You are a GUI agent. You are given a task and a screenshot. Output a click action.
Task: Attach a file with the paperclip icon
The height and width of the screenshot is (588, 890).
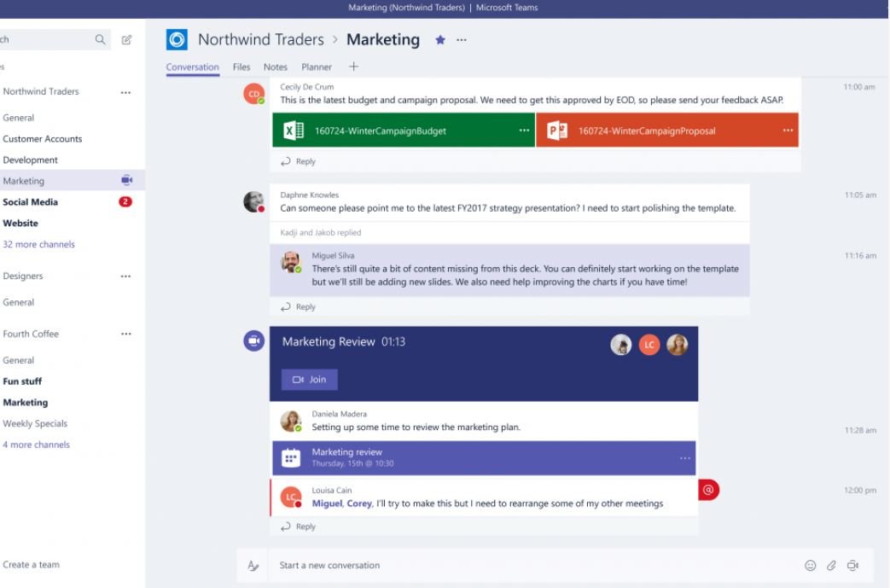[831, 565]
